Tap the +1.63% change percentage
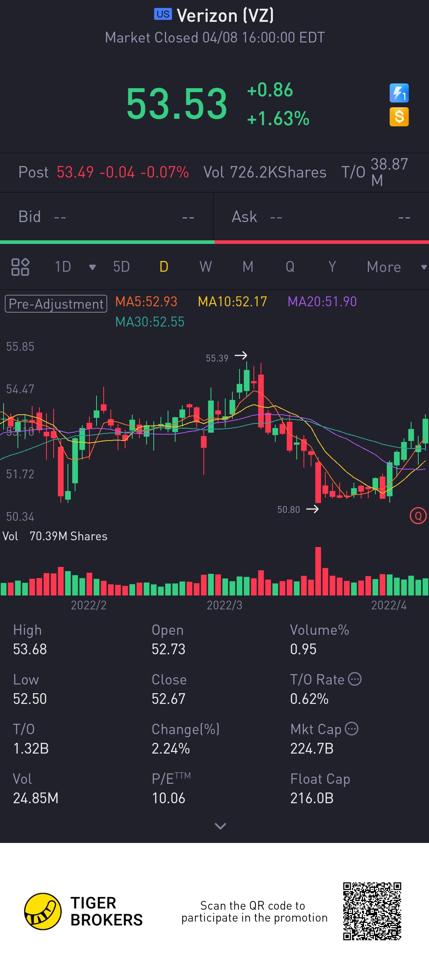429x980 pixels. tap(278, 118)
